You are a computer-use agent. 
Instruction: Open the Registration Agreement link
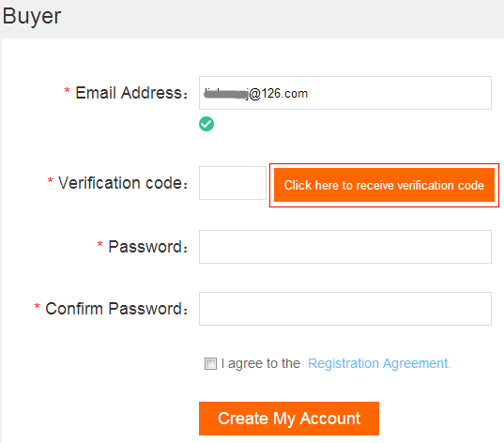(x=379, y=363)
